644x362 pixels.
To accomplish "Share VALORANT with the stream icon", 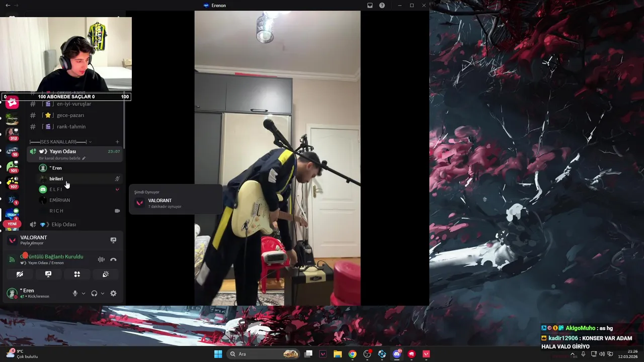I will [x=113, y=240].
